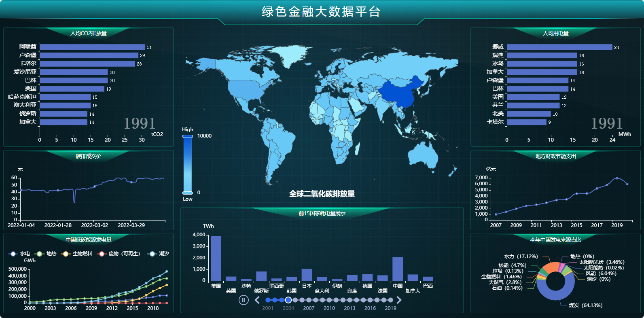This screenshot has width=644, height=318.
Task: Click the 阿联酋 bar in the per-capita CO2 chart
Action: pos(92,47)
